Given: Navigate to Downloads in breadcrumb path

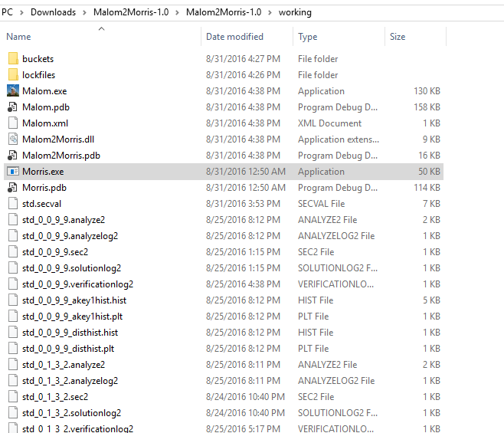Looking at the screenshot, I should click(53, 12).
